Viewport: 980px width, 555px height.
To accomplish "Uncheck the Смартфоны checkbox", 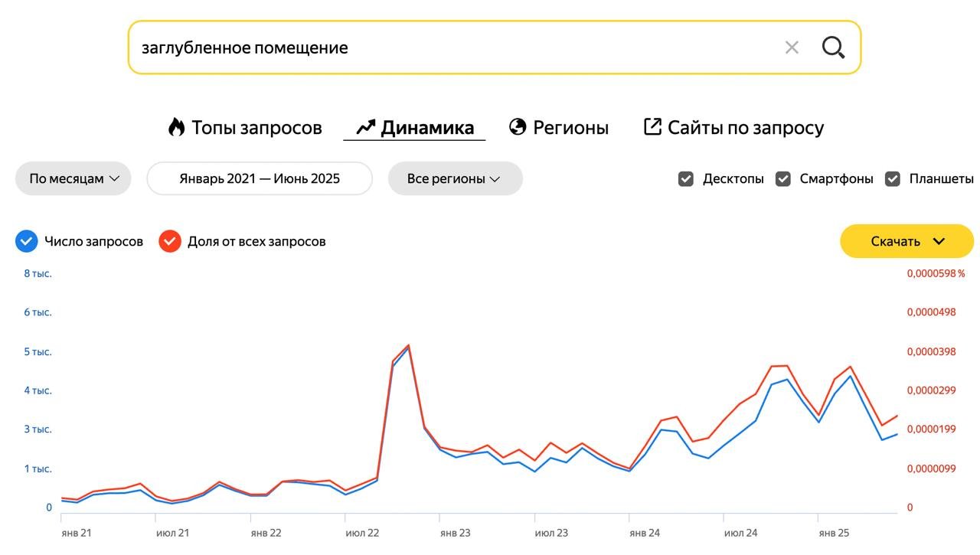I will tap(783, 179).
